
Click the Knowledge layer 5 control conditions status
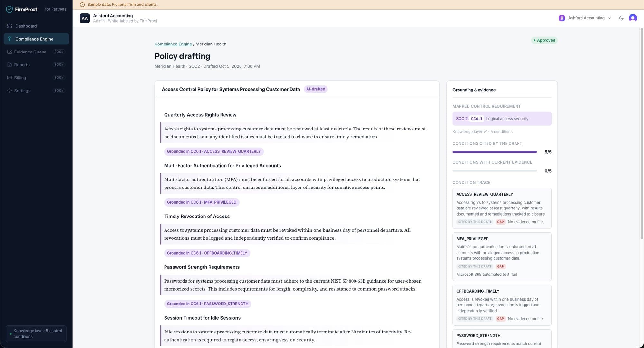(x=36, y=334)
